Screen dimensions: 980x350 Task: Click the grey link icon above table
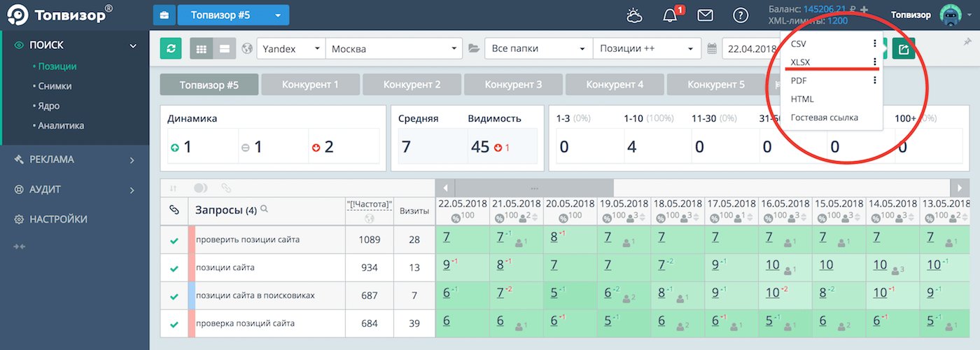pyautogui.click(x=225, y=188)
